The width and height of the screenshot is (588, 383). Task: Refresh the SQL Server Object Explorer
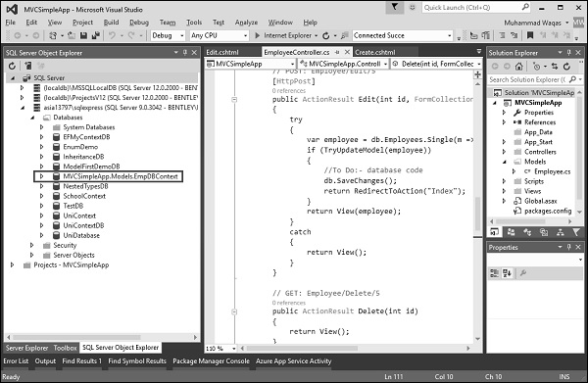point(12,66)
